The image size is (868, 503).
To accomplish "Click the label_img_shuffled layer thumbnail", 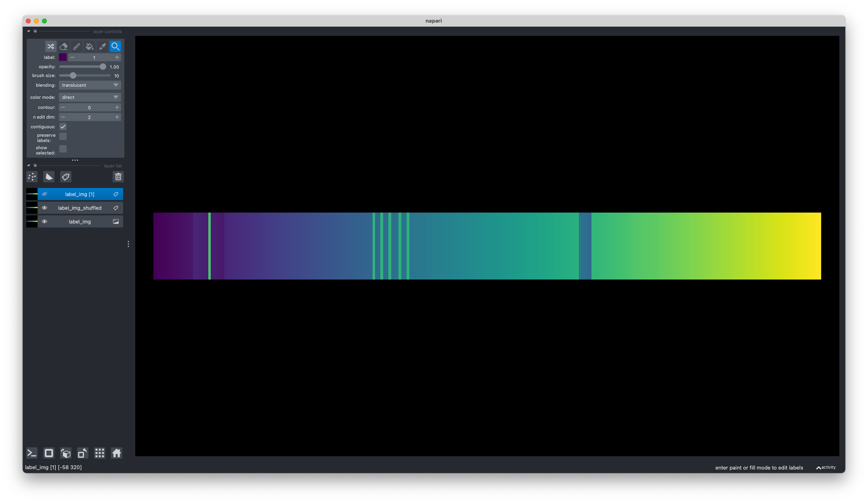I will [x=32, y=208].
